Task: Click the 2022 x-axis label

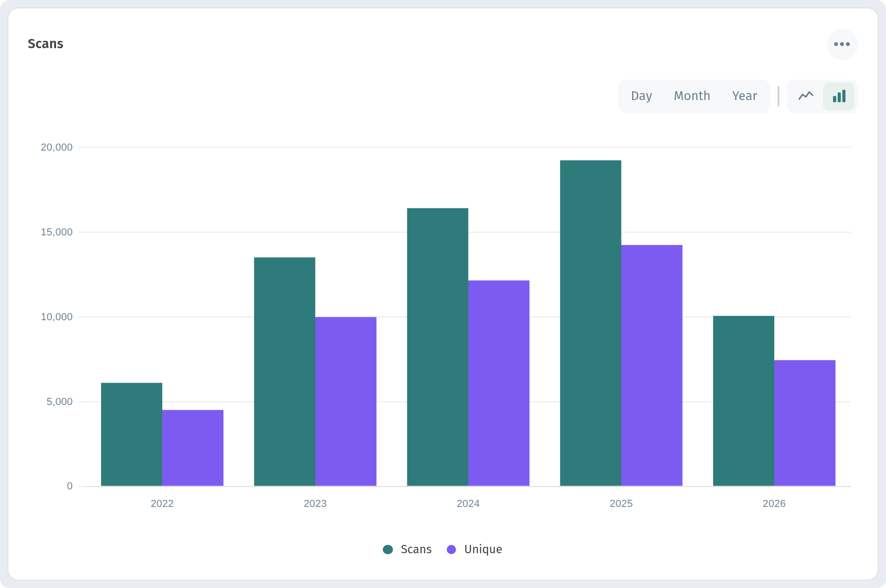Action: pyautogui.click(x=162, y=504)
